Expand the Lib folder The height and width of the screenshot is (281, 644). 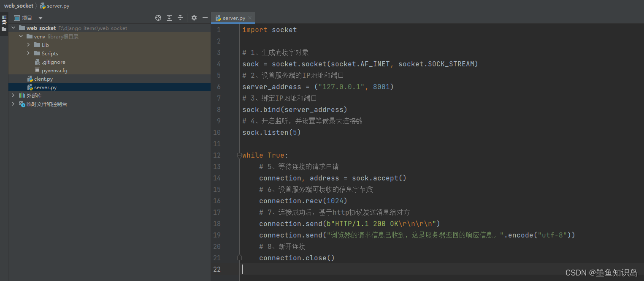pyautogui.click(x=28, y=45)
